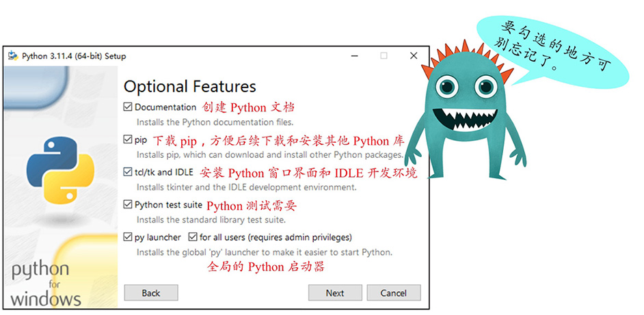Image resolution: width=644 pixels, height=315 pixels.
Task: Click the Python setup icon in title bar
Action: point(13,56)
